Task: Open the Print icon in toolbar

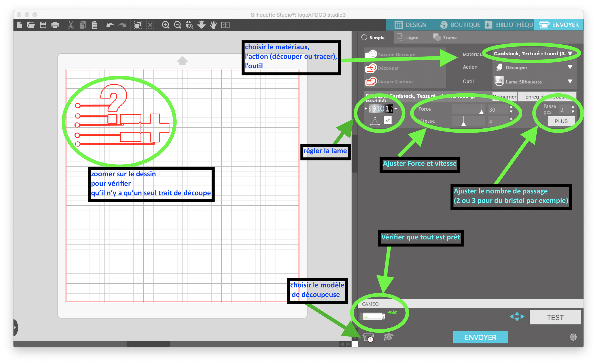Action: pos(55,25)
